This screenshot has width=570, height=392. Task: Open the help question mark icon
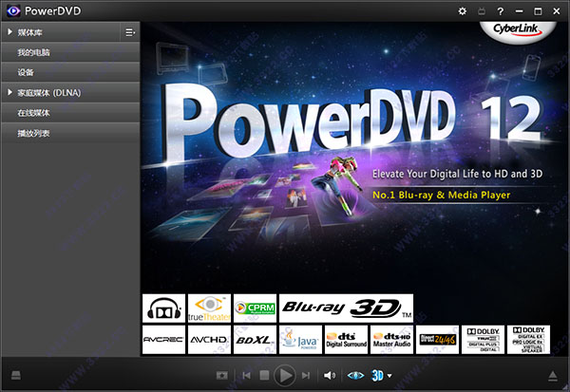click(x=501, y=11)
